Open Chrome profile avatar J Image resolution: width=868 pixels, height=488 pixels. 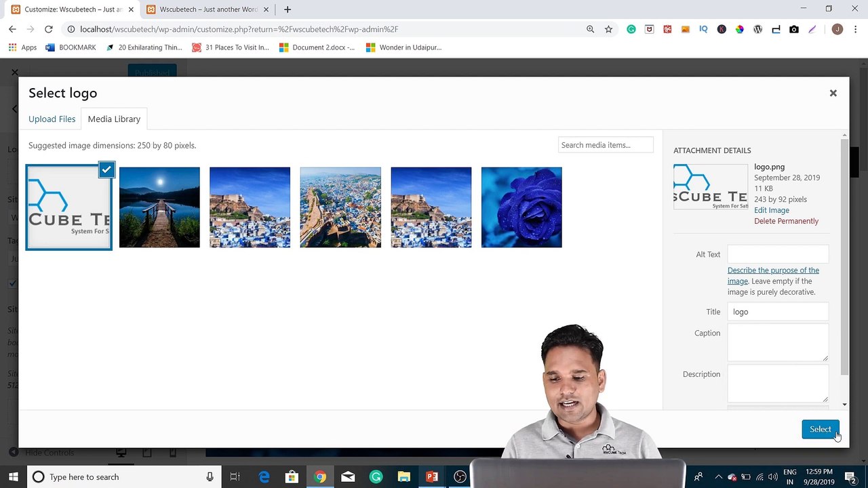837,29
